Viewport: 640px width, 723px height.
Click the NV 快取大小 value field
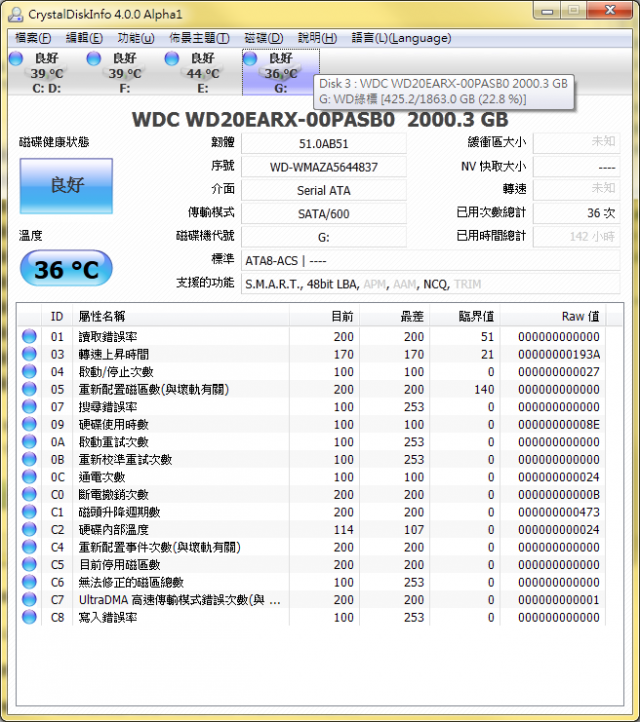coord(577,166)
